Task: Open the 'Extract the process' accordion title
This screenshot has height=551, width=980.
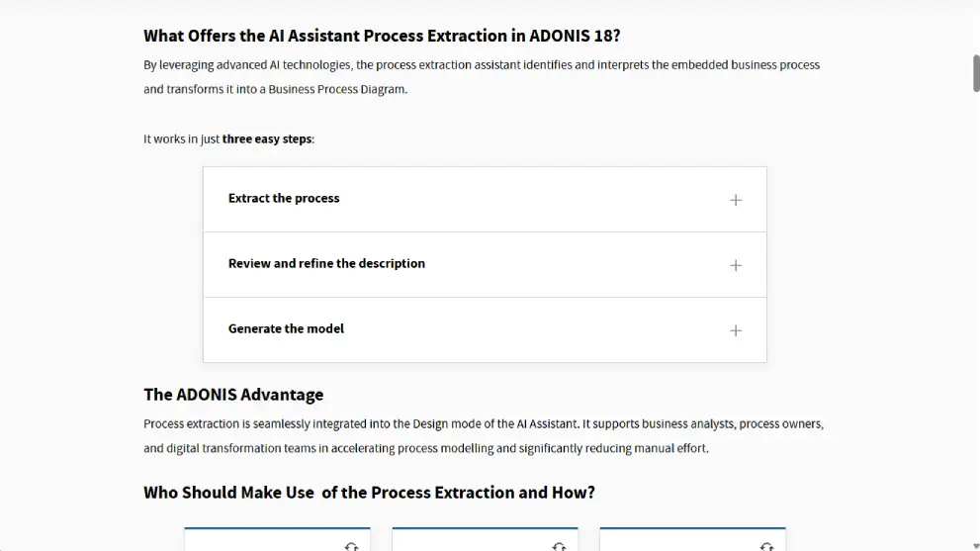Action: (284, 199)
